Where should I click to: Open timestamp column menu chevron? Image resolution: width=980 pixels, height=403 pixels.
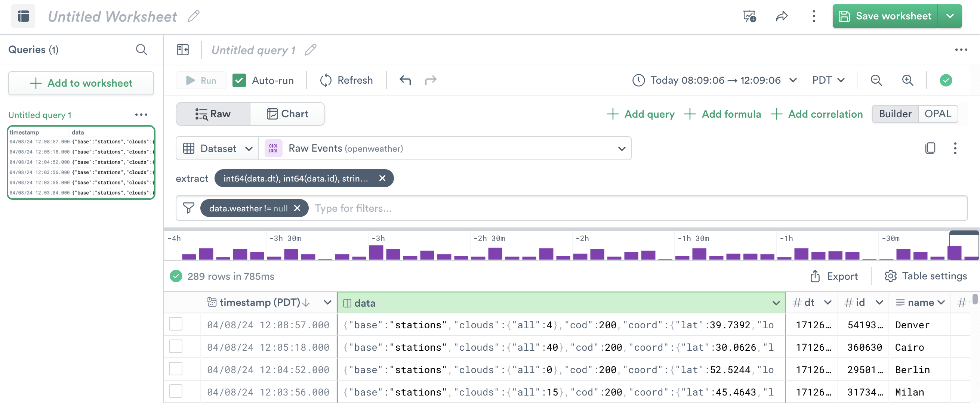327,303
